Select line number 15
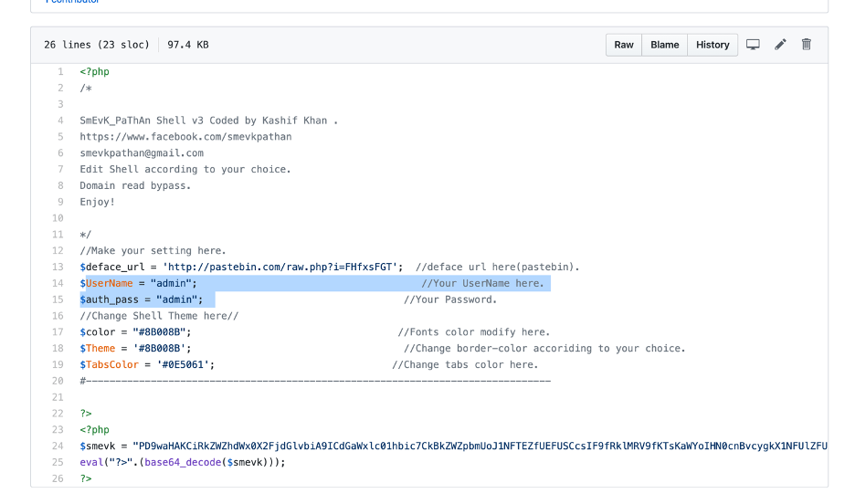Image resolution: width=855 pixels, height=504 pixels. pyautogui.click(x=58, y=299)
